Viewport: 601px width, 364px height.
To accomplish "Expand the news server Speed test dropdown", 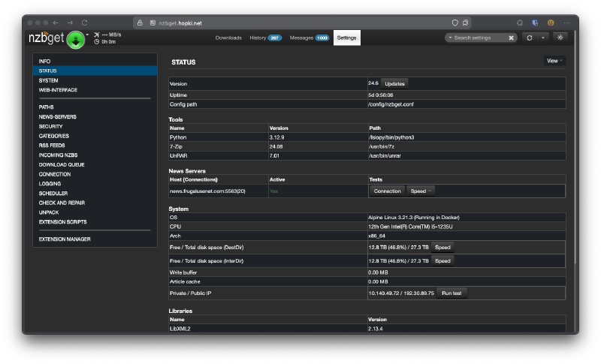I will click(421, 191).
